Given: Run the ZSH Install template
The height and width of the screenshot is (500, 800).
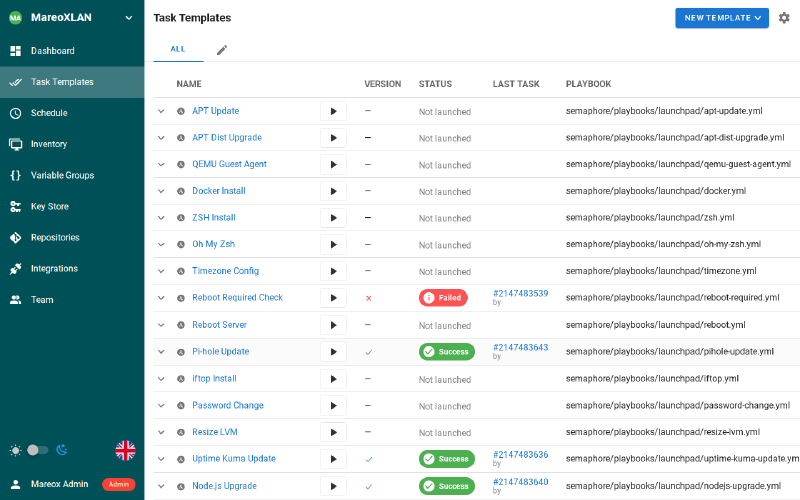Looking at the screenshot, I should [x=333, y=218].
